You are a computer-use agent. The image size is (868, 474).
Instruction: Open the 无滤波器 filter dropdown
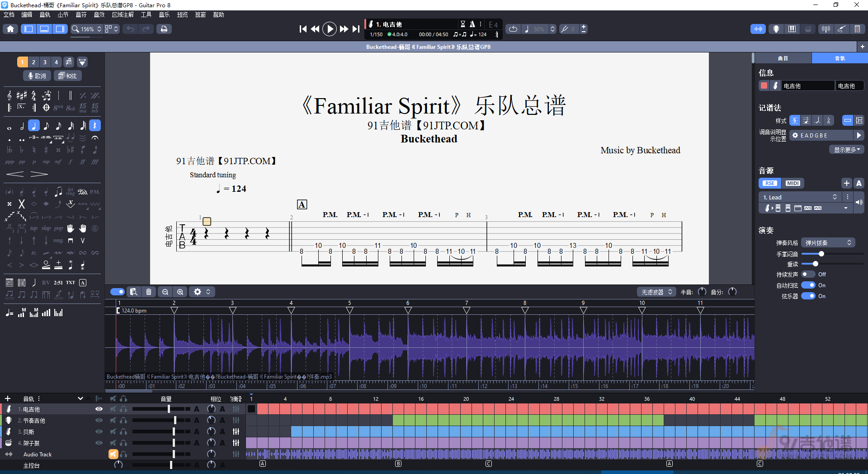tap(657, 292)
